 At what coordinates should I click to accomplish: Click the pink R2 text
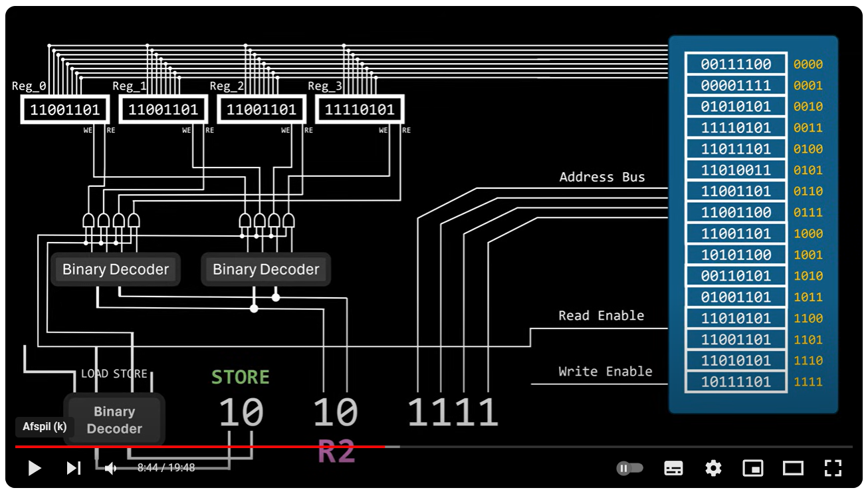click(336, 452)
